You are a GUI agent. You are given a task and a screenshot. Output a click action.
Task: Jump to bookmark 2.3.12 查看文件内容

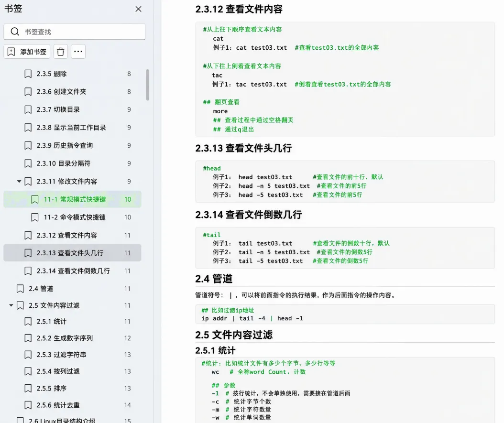[73, 236]
